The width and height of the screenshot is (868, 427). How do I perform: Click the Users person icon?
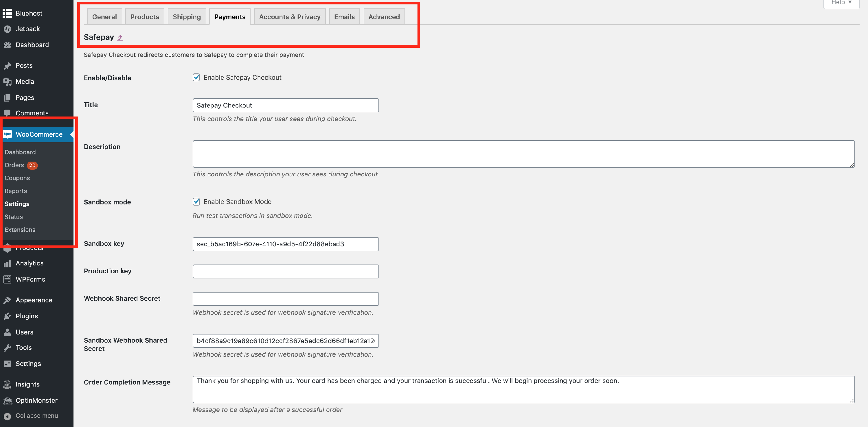point(7,332)
